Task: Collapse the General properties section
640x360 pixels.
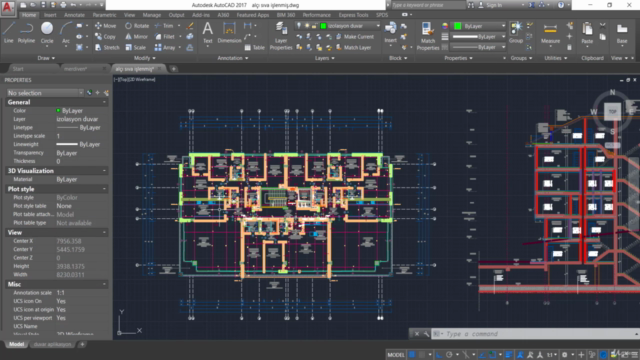Action: tap(104, 102)
